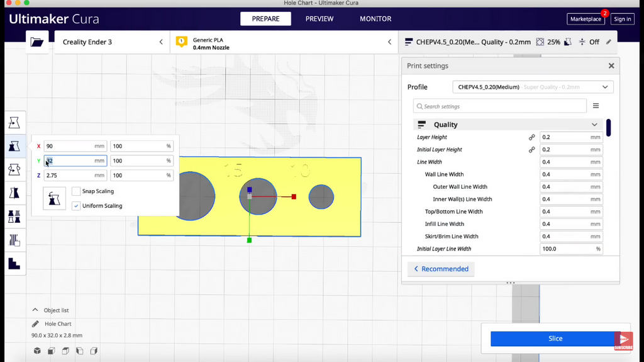Image resolution: width=644 pixels, height=362 pixels.
Task: Click the blue Z-axis scale handle
Action: click(x=249, y=189)
